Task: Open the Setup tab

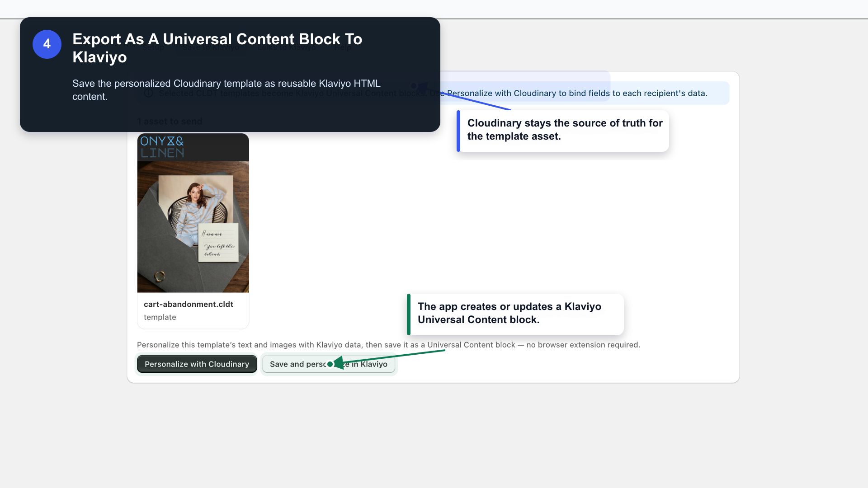Action: point(153,47)
